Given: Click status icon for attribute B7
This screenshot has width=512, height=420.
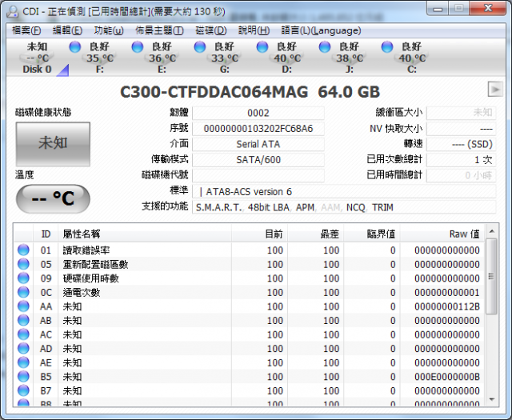Looking at the screenshot, I should (x=23, y=390).
